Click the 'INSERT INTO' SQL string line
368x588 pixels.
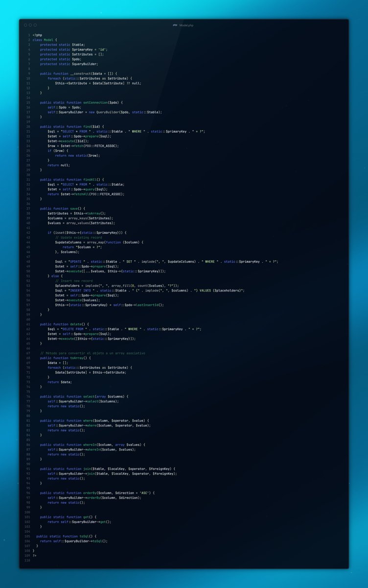coord(150,291)
